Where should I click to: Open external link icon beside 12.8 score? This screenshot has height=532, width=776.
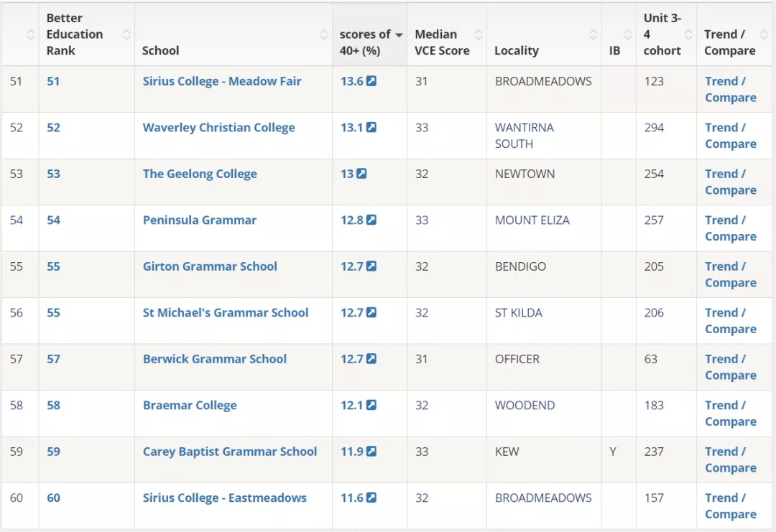[371, 220]
